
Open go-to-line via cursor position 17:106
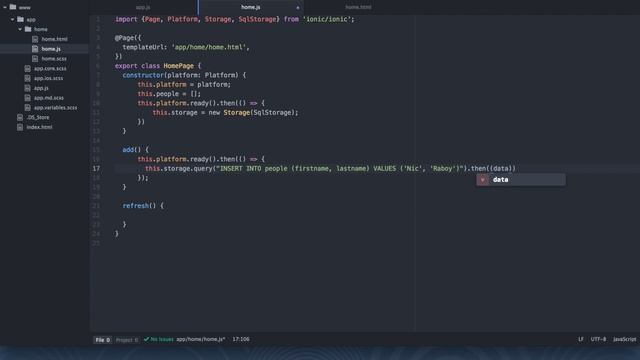point(241,339)
